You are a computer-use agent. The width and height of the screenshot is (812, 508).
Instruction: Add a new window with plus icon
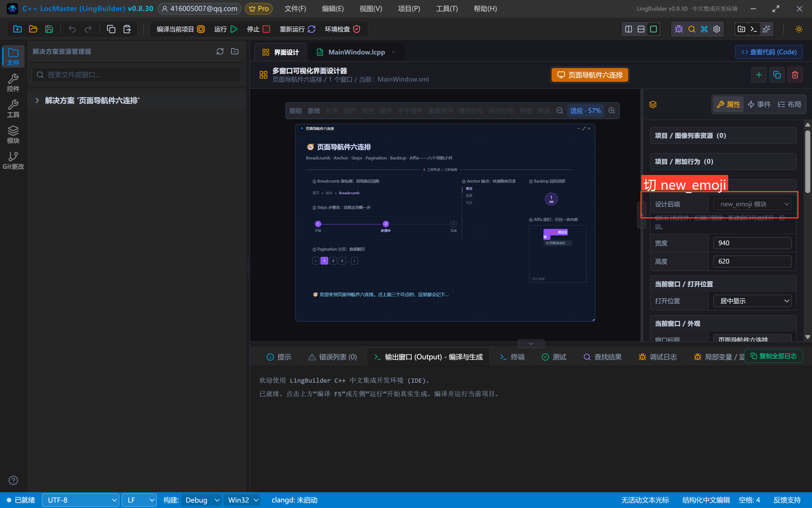[x=759, y=75]
